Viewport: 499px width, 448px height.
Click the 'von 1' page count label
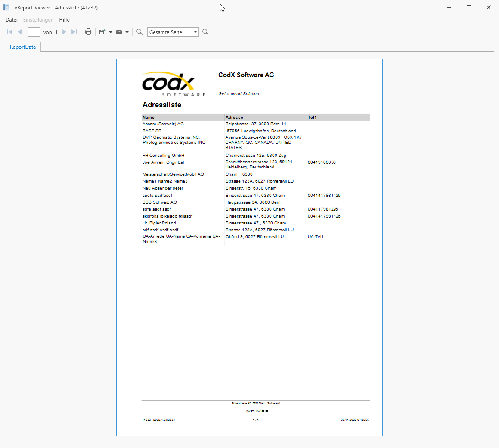tap(50, 31)
